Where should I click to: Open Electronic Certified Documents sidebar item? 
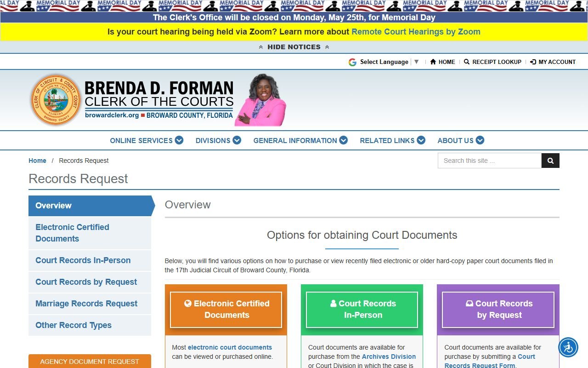point(90,233)
